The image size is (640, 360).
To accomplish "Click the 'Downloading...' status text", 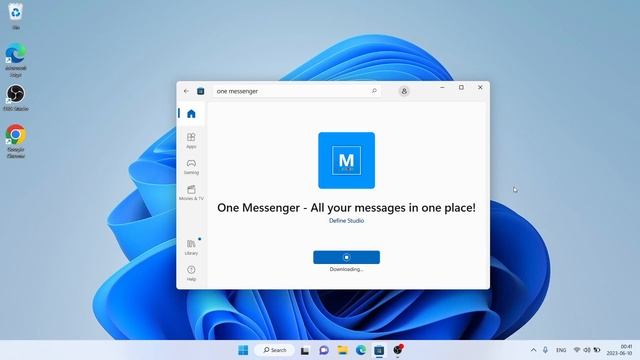I will coord(347,269).
